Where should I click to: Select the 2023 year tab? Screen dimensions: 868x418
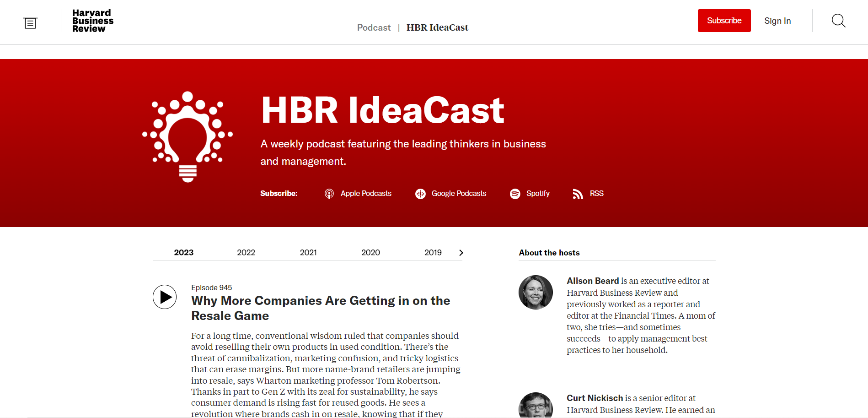point(183,253)
